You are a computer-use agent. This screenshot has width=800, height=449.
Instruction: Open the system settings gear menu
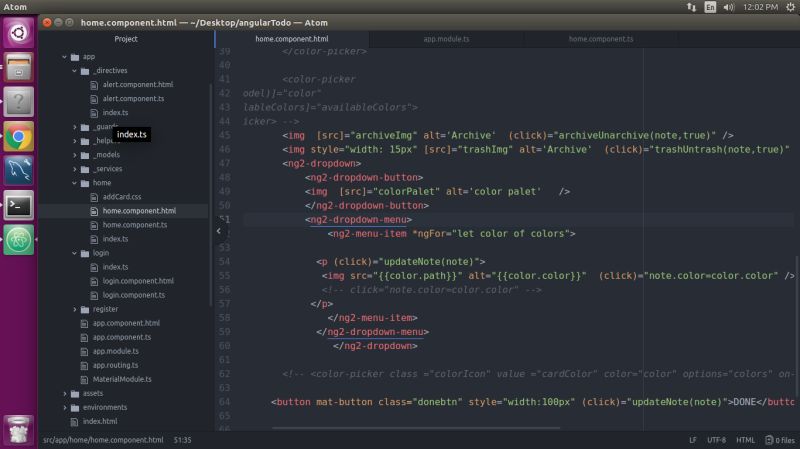pyautogui.click(x=790, y=7)
